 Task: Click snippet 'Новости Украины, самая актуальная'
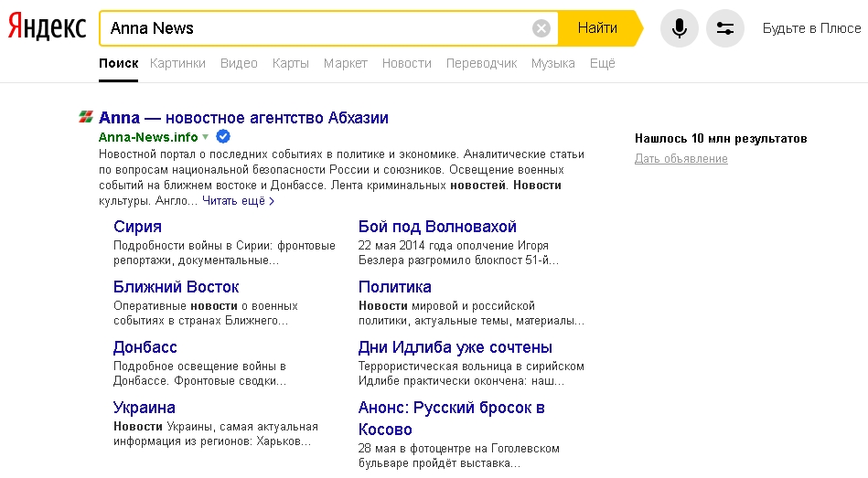(216, 434)
